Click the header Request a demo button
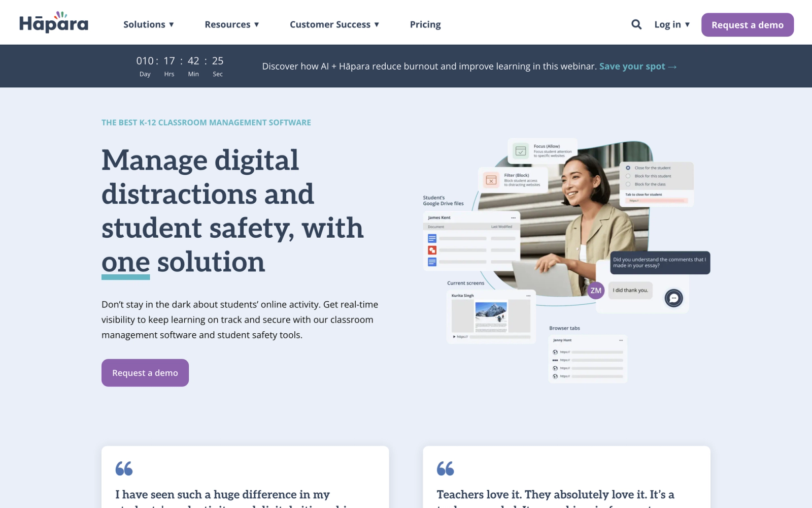 747,25
